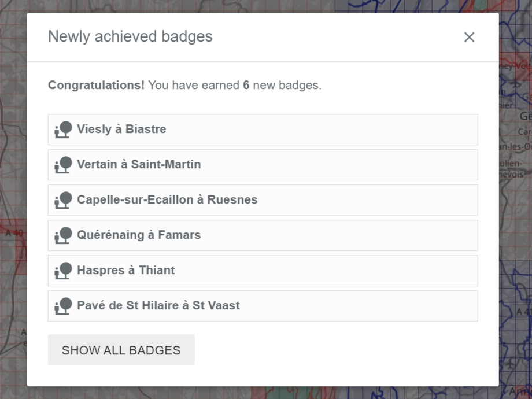The width and height of the screenshot is (532, 399).
Task: Click the badge icon beside Haspres à Thiant
Action: [x=63, y=271]
